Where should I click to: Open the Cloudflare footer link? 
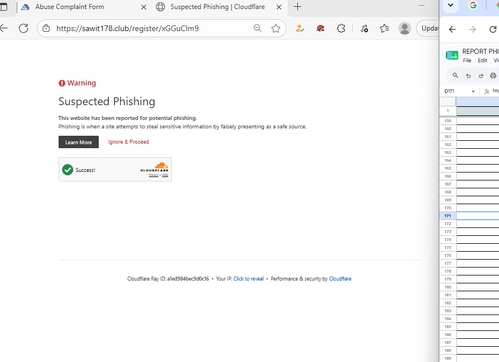click(x=340, y=279)
